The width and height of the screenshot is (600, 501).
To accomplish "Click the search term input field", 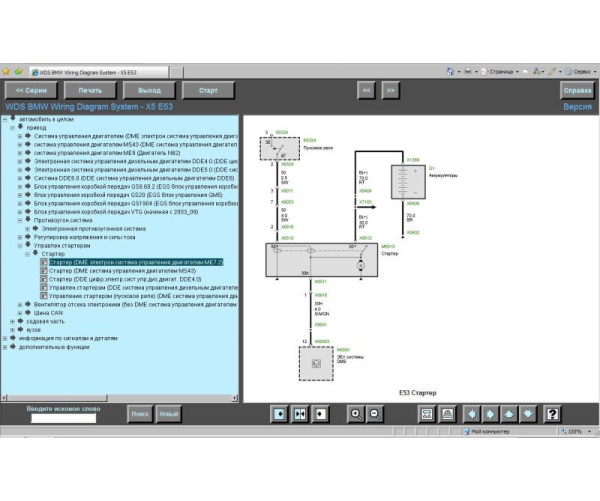I will [62, 418].
